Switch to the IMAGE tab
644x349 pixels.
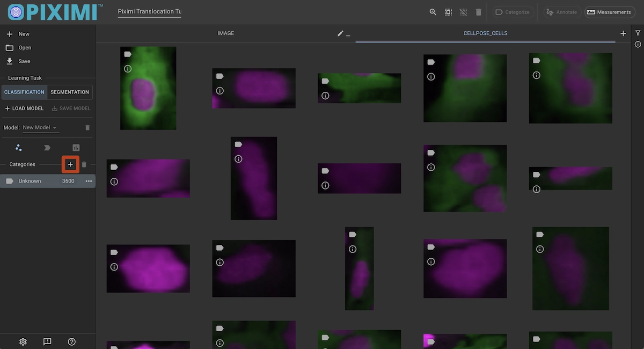click(225, 33)
